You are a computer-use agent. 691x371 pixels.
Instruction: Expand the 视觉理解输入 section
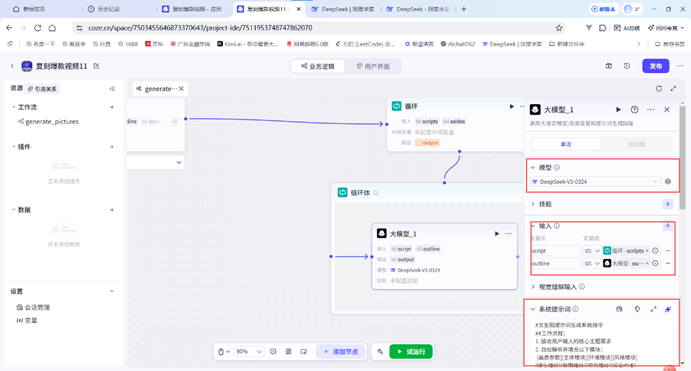tap(533, 287)
